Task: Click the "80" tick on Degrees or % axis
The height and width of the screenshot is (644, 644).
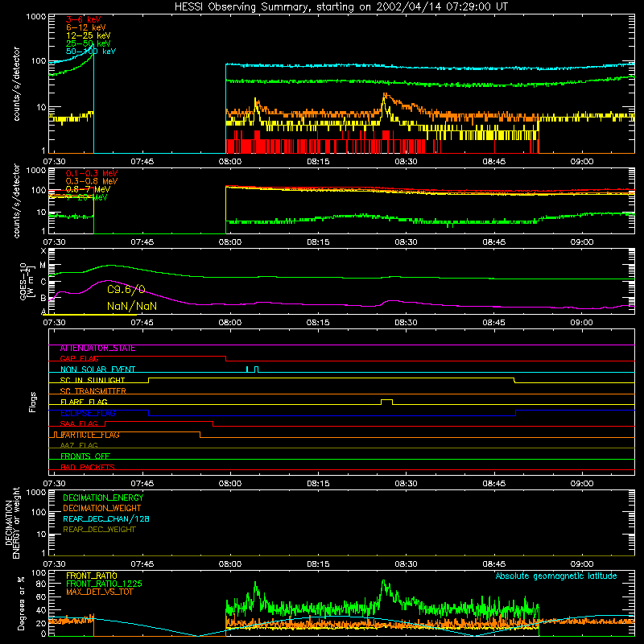Action: pyautogui.click(x=41, y=584)
